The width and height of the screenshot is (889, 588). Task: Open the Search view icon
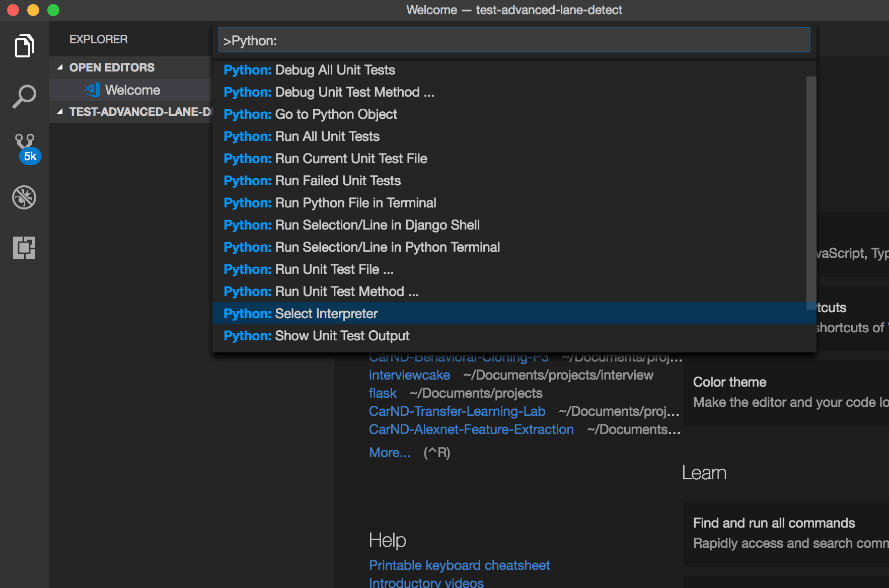click(24, 96)
